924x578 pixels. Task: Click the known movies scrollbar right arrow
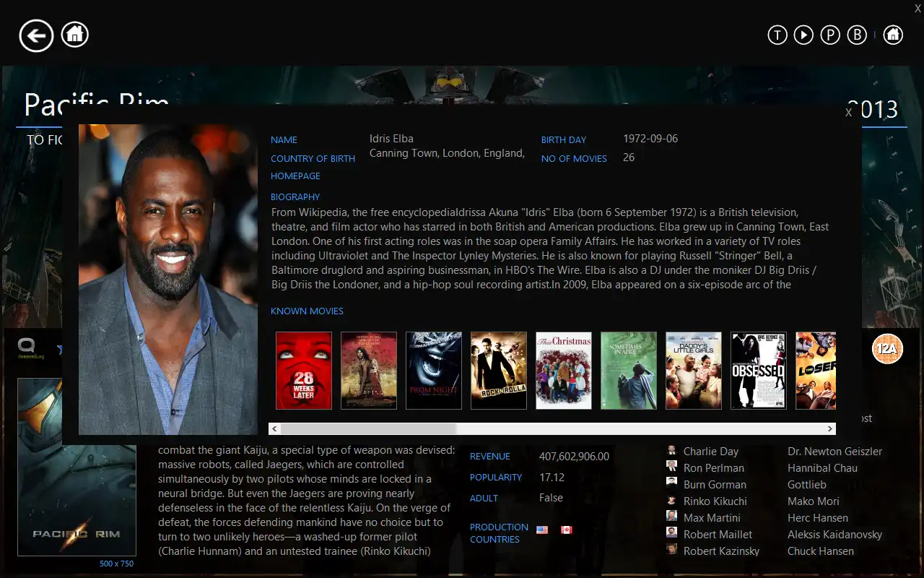[x=830, y=428]
